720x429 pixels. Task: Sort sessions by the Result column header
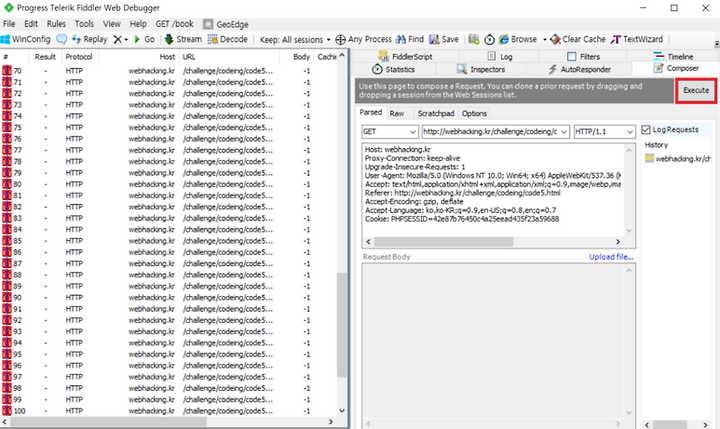pos(45,57)
